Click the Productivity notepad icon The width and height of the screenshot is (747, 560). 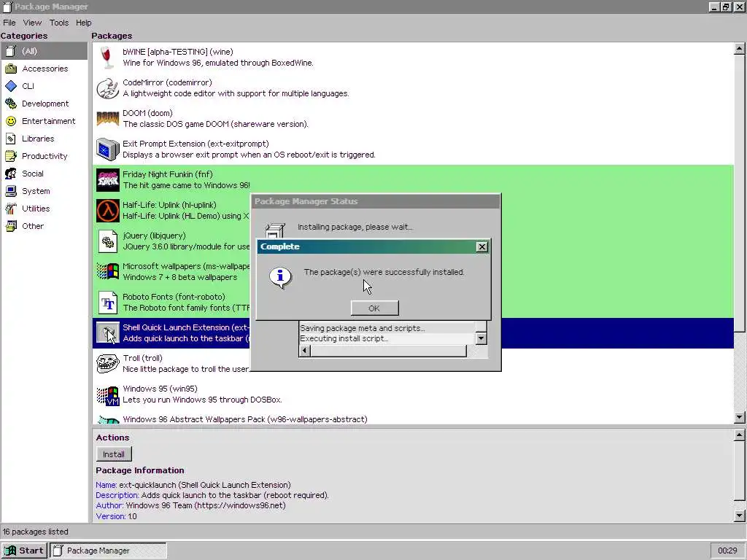click(x=11, y=156)
